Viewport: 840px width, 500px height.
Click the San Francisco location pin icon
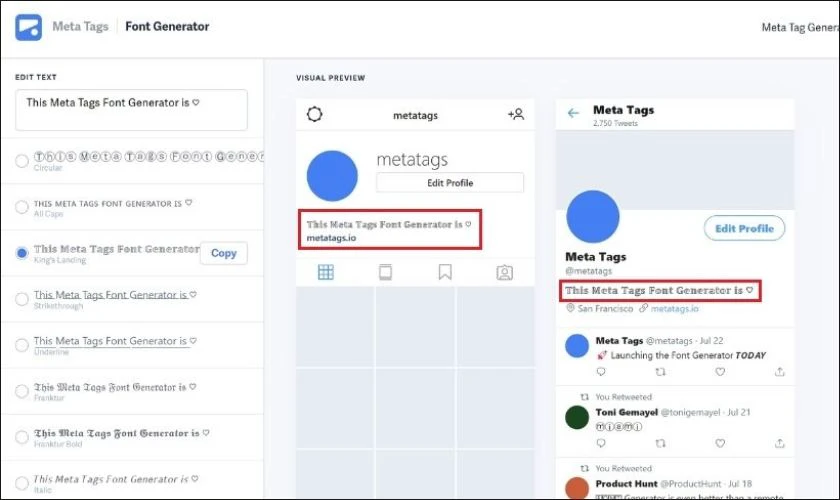point(570,308)
